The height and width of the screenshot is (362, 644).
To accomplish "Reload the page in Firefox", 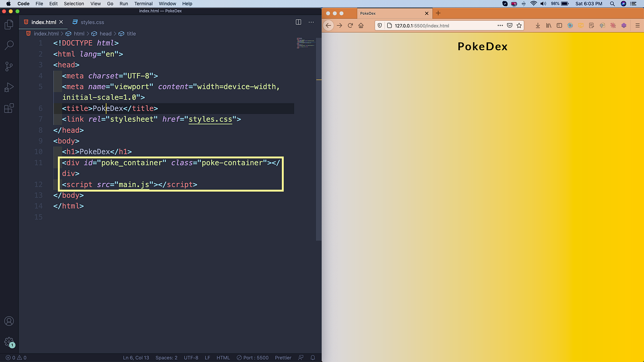I will 351,26.
